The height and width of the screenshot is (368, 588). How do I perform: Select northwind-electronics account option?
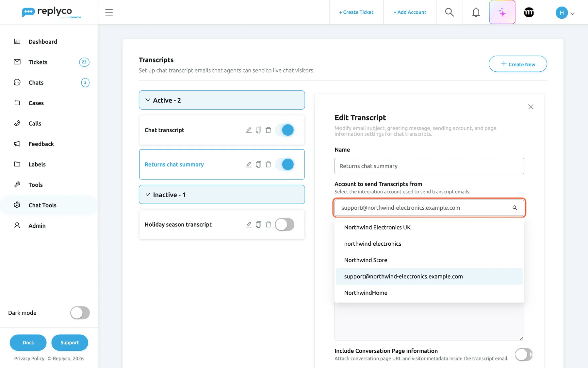[x=429, y=244]
